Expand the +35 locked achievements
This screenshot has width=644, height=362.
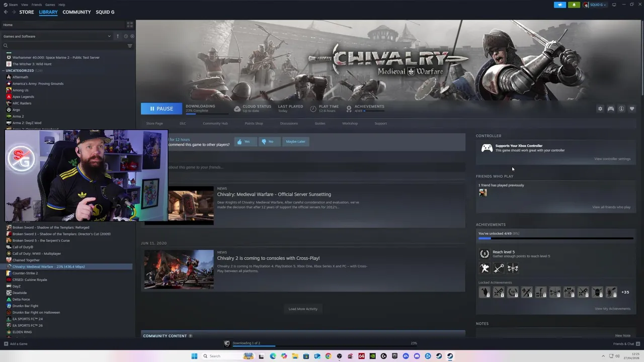tap(625, 292)
